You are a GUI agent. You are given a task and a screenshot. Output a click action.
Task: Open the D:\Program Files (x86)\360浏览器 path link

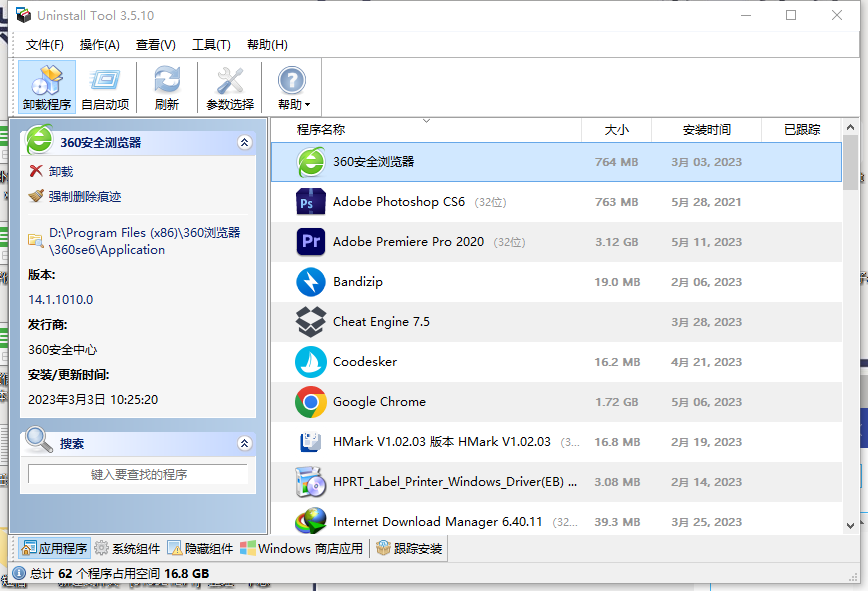(144, 241)
